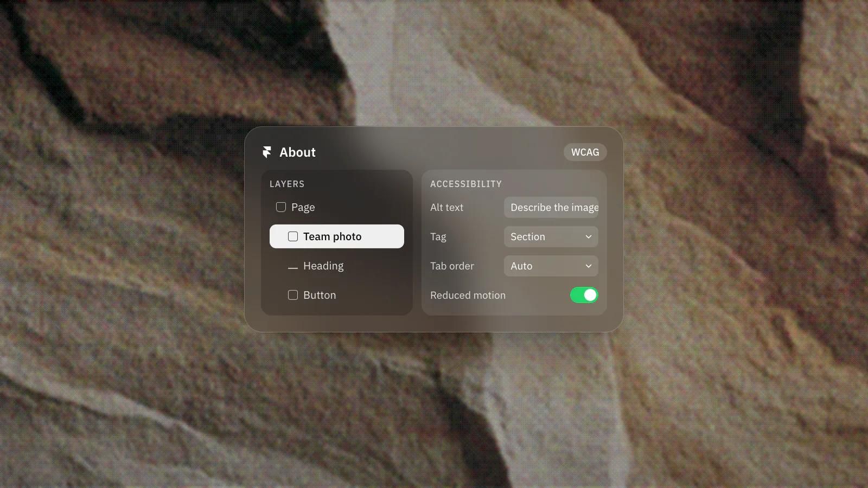This screenshot has height=488, width=868.
Task: Click the frame icon beside Team photo
Action: point(293,236)
